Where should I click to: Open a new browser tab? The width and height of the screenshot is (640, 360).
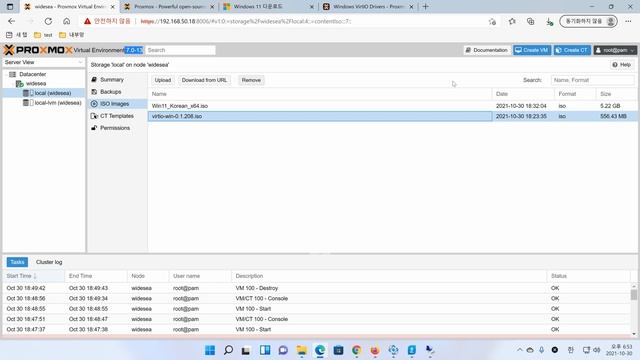tap(425, 7)
